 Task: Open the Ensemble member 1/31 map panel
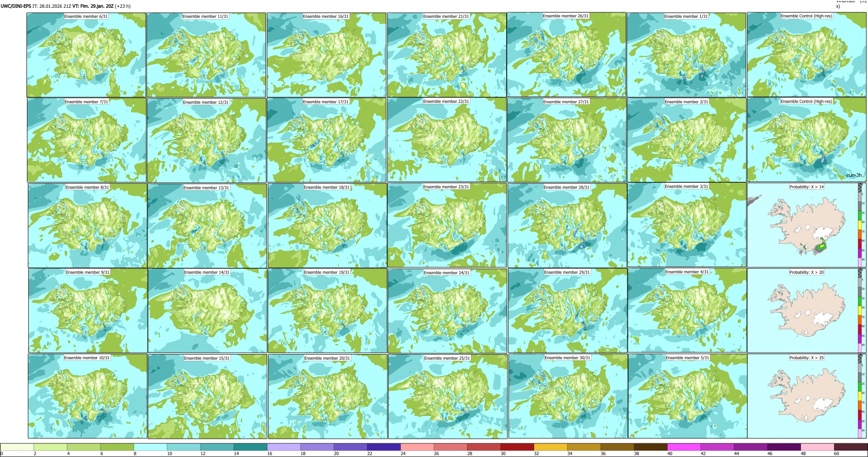point(687,55)
